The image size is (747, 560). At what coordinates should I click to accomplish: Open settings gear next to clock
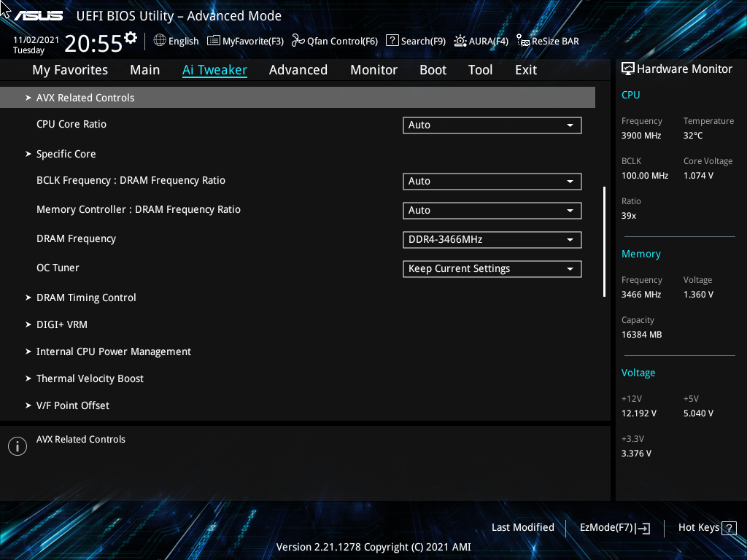(x=131, y=37)
